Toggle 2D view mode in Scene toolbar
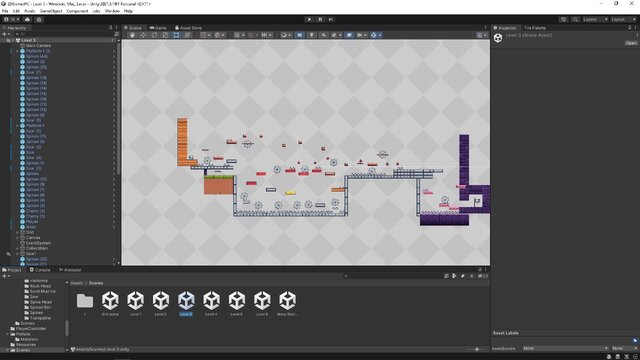 pos(300,35)
